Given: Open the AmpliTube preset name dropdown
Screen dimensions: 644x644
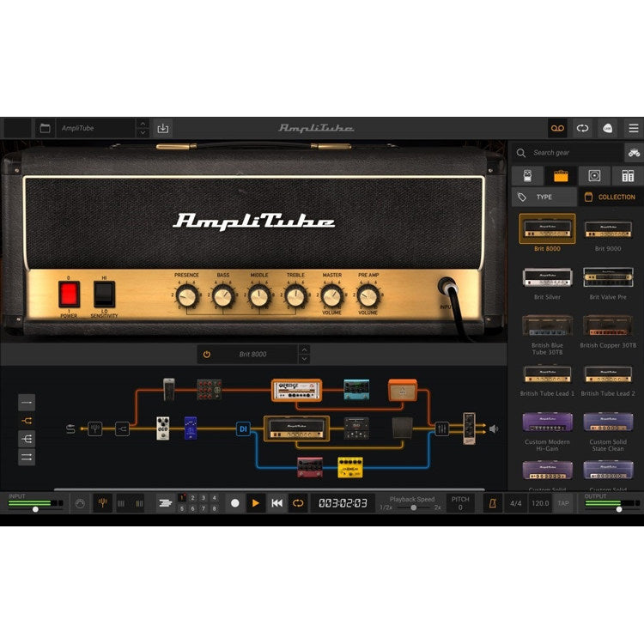Looking at the screenshot, I should click(95, 129).
